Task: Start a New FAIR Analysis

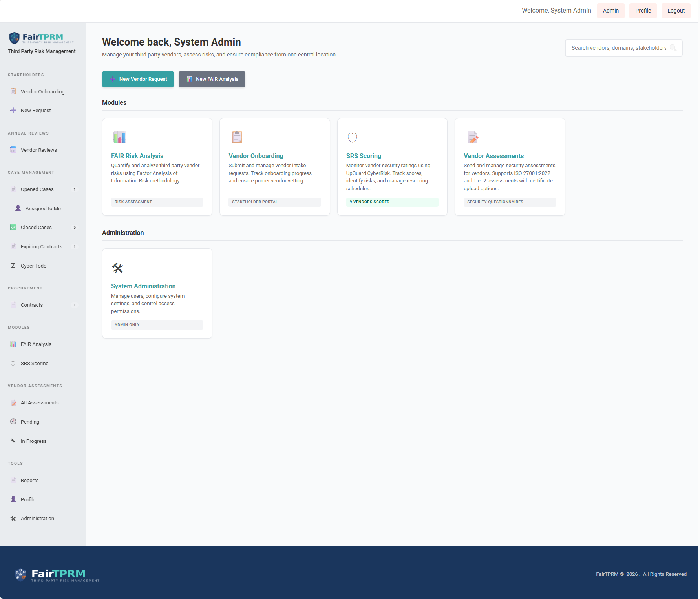Action: click(212, 79)
